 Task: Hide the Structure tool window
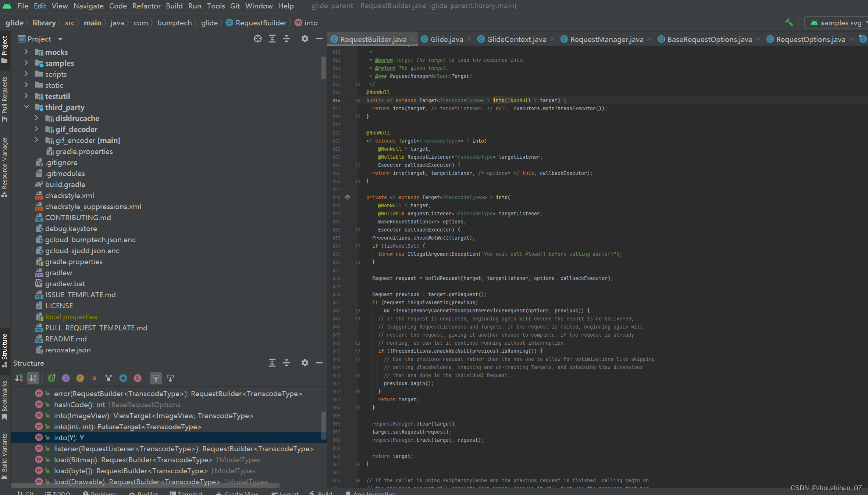(x=319, y=363)
